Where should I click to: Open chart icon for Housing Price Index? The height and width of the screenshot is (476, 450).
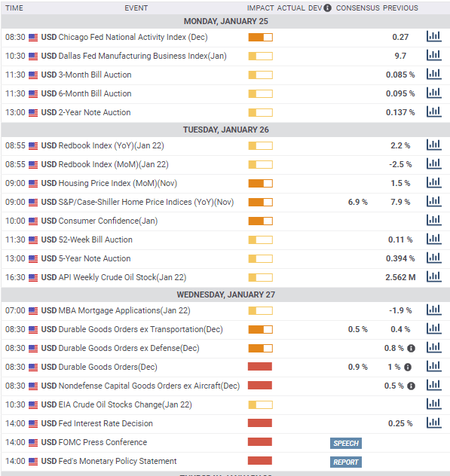pyautogui.click(x=434, y=182)
